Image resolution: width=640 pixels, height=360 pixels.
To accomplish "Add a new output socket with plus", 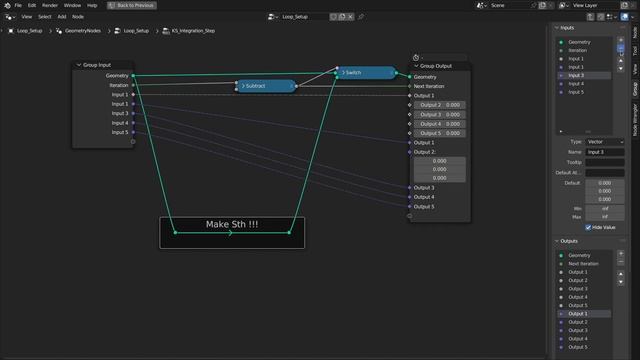I will tap(621, 253).
